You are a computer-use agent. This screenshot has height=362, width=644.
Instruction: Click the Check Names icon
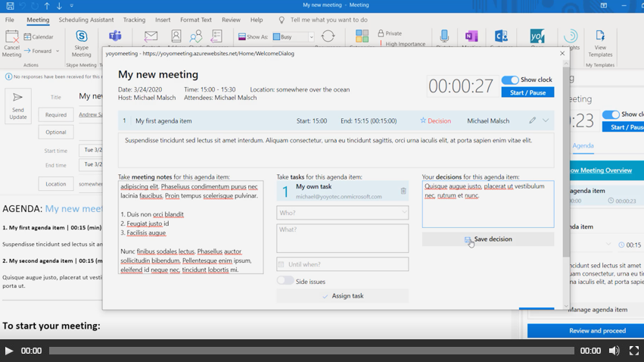195,36
